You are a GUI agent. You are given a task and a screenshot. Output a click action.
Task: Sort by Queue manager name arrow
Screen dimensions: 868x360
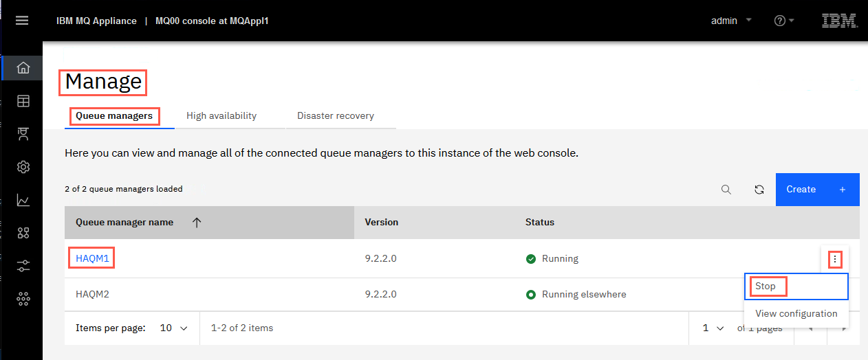click(197, 222)
